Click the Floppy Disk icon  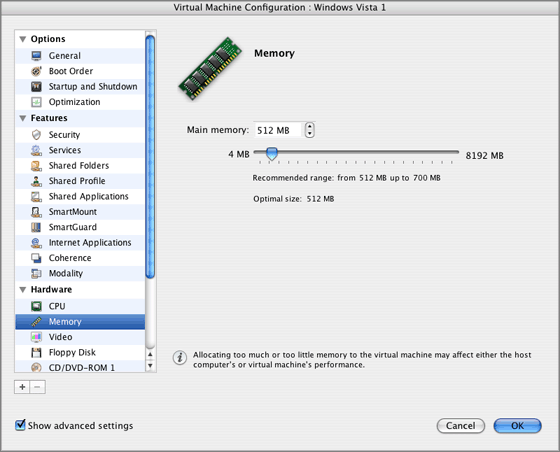(x=36, y=353)
